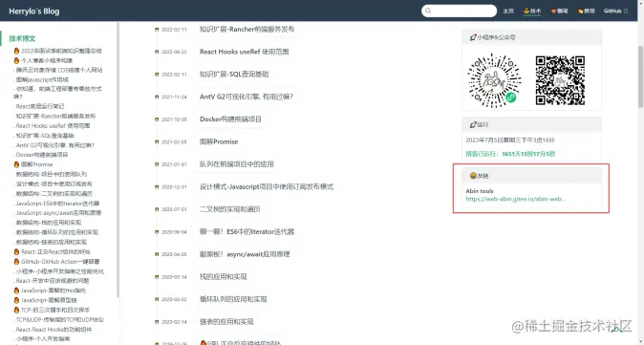Click the emoji icon in 友链 header
This screenshot has width=644, height=345.
pyautogui.click(x=473, y=176)
